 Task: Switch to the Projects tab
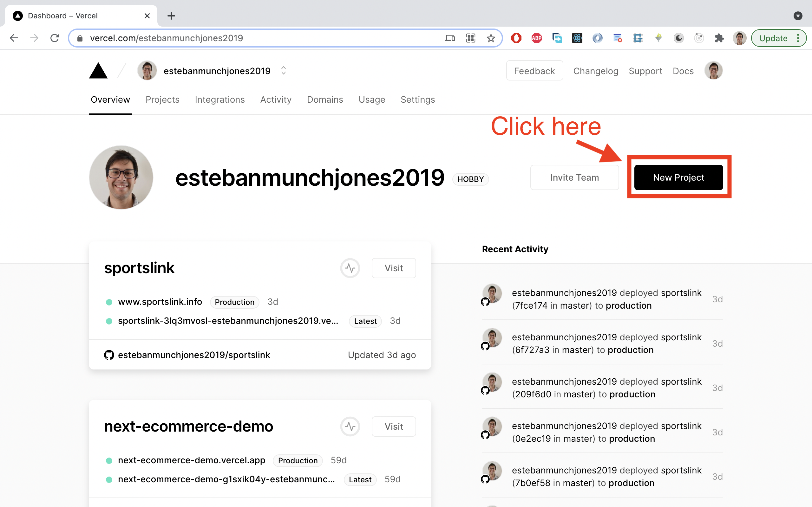pyautogui.click(x=162, y=99)
